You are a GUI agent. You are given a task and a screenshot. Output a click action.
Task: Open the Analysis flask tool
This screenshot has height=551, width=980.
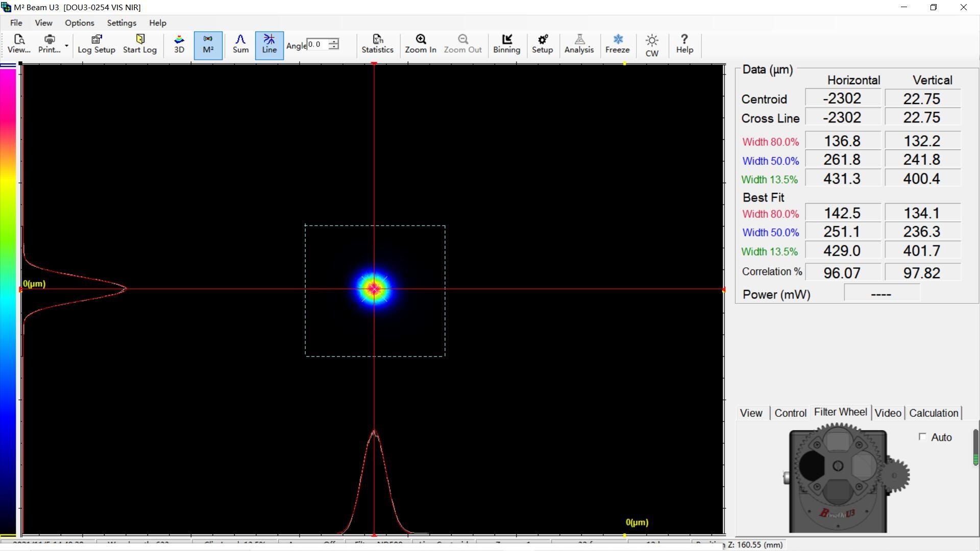coord(579,45)
